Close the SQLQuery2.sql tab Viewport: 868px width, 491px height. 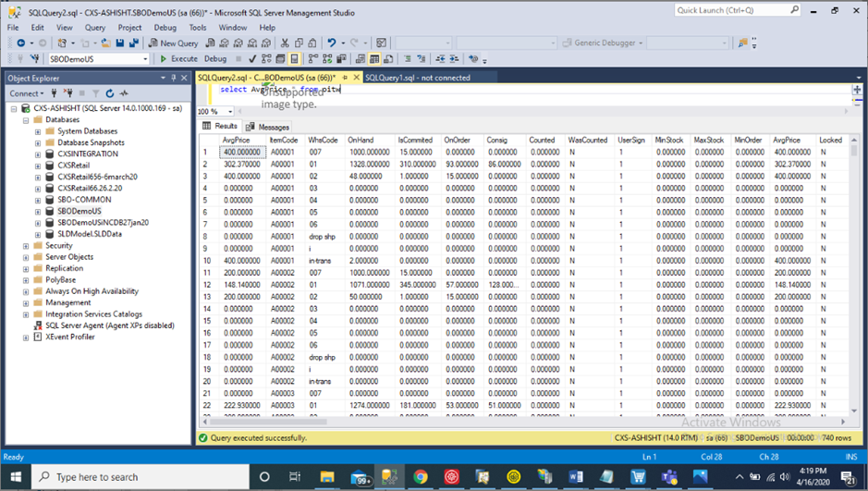click(x=357, y=78)
